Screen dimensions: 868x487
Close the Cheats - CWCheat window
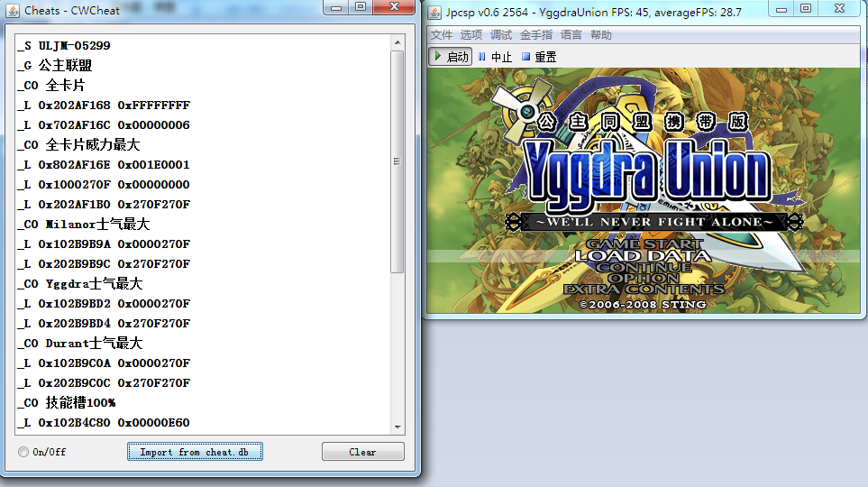[x=394, y=7]
